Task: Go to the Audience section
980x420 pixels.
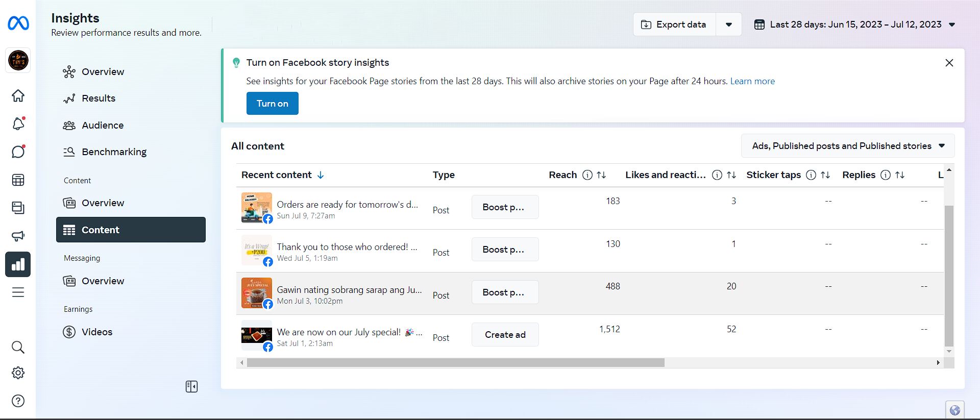Action: point(103,126)
